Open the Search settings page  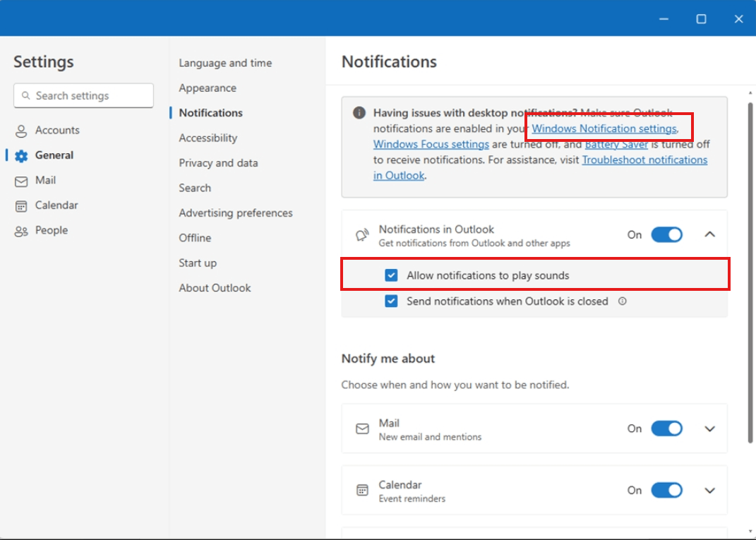tap(195, 188)
